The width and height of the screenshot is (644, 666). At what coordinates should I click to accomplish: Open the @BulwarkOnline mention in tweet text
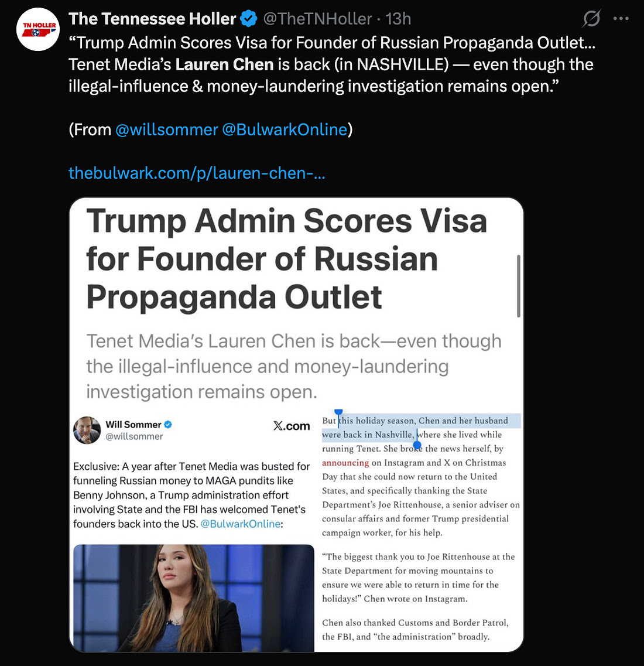pos(285,129)
